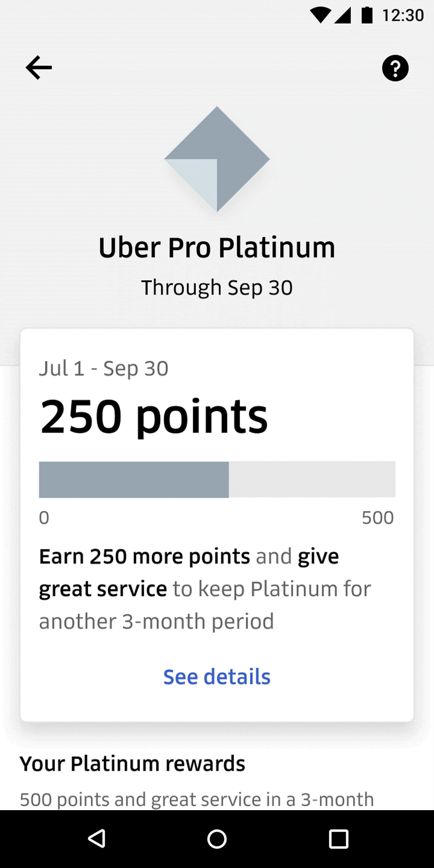Screen dimensions: 434x868
Task: Open the See details link
Action: [217, 677]
